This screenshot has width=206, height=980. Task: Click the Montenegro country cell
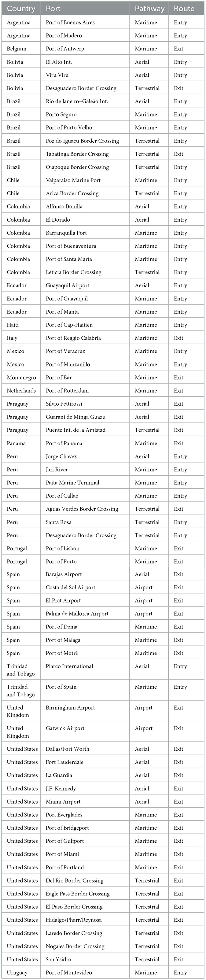pos(21,378)
